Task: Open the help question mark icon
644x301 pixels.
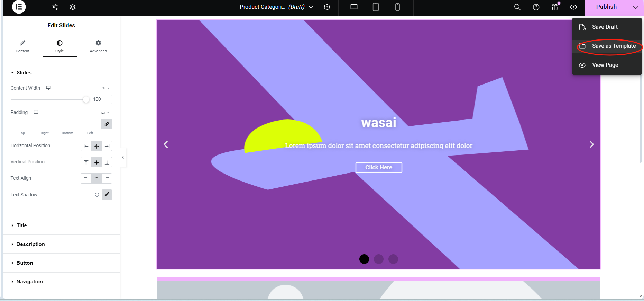Action: pos(536,7)
